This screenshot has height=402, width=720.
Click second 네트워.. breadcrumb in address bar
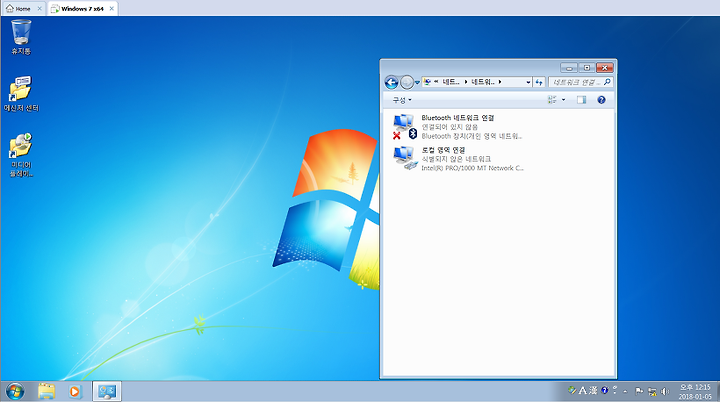[x=483, y=82]
